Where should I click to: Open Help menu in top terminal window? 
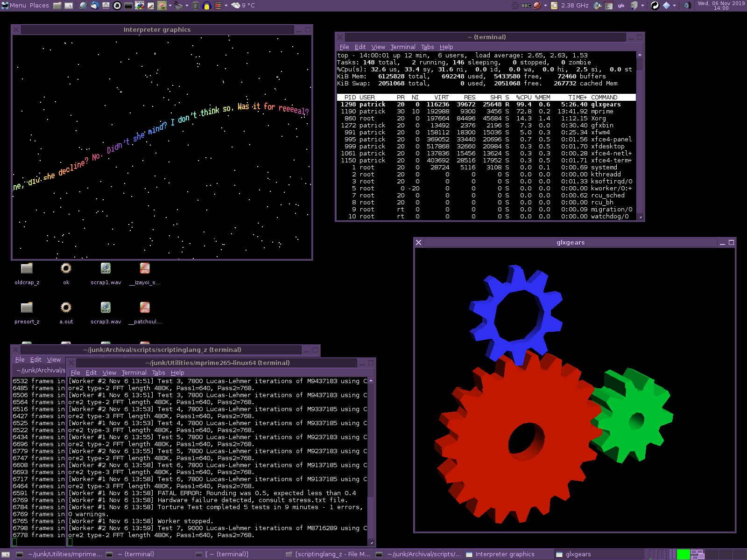(446, 47)
